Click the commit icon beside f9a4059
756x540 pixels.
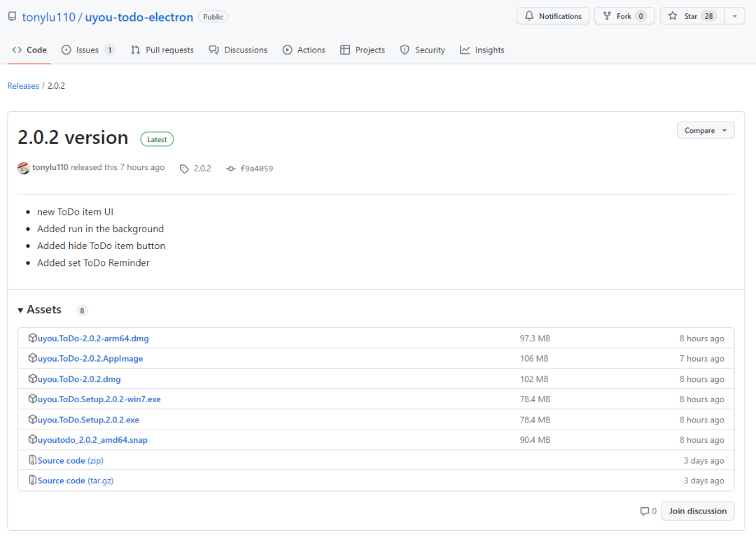tap(231, 169)
